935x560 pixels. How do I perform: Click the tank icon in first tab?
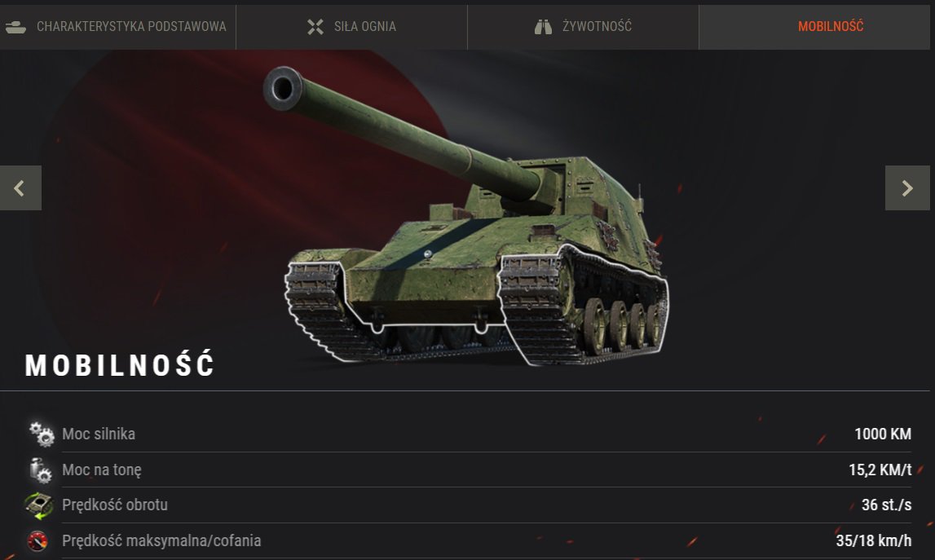(15, 27)
